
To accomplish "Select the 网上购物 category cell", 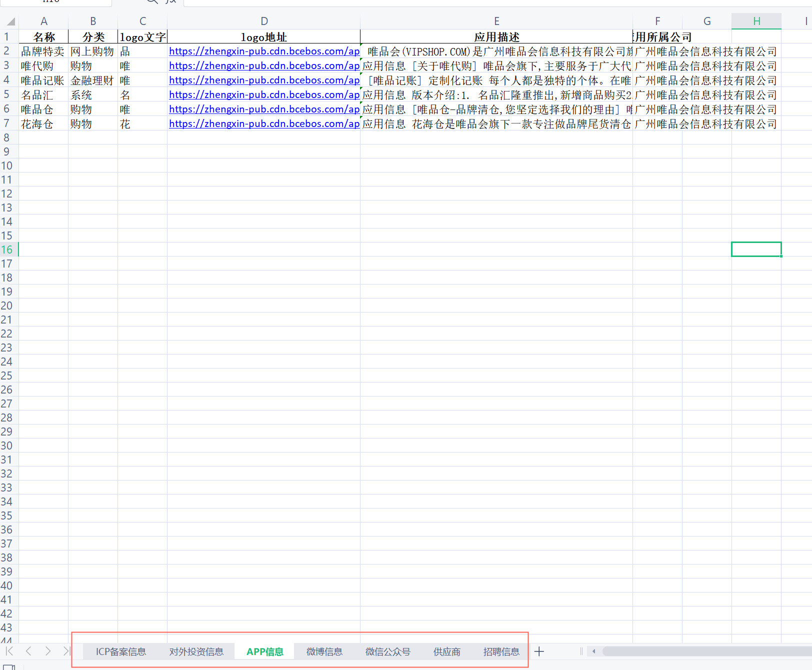I will [93, 51].
